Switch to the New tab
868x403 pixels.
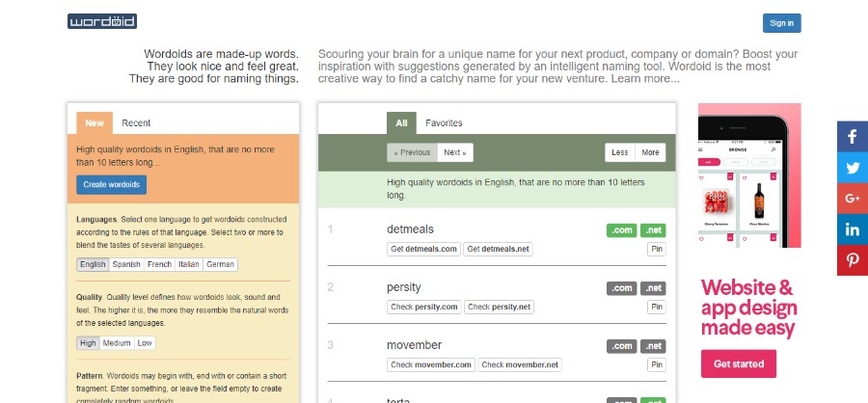(95, 122)
